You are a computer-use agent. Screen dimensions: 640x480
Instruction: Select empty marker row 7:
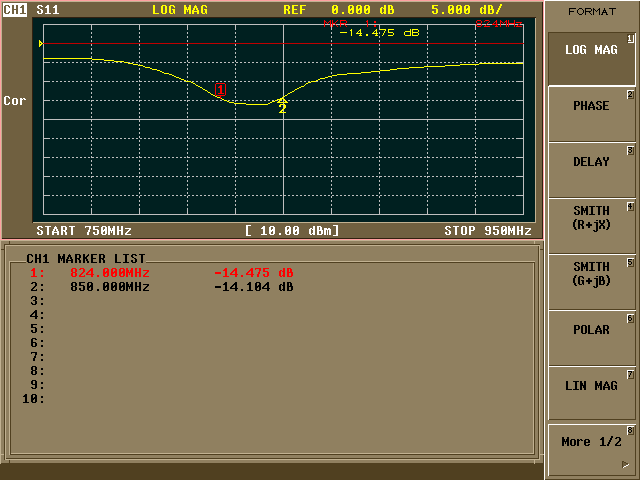[38, 357]
